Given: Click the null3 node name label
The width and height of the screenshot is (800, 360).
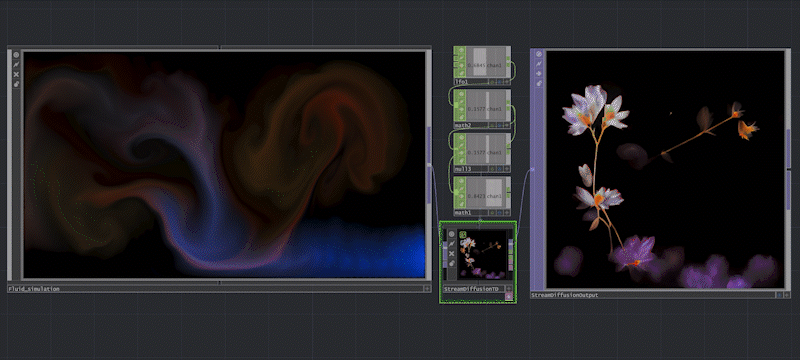Looking at the screenshot, I should click(462, 168).
